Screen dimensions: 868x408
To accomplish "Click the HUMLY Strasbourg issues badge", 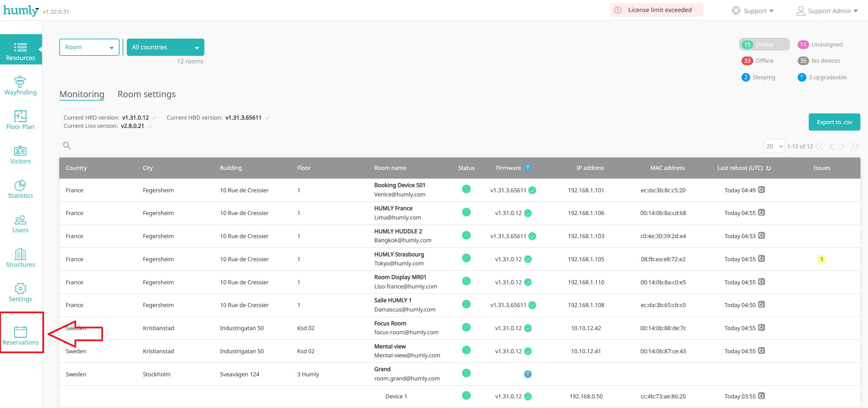I will (821, 259).
